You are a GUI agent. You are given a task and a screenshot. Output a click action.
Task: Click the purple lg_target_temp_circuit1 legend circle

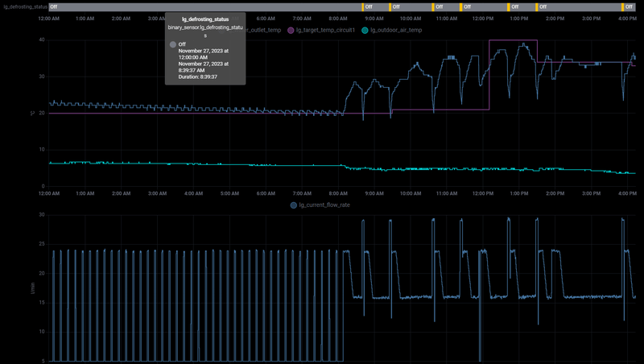coord(291,30)
